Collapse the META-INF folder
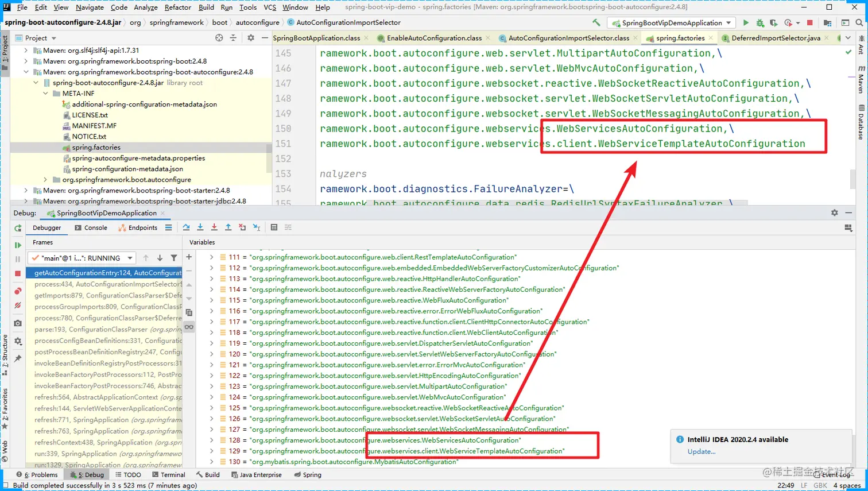Image resolution: width=868 pixels, height=491 pixels. (45, 94)
